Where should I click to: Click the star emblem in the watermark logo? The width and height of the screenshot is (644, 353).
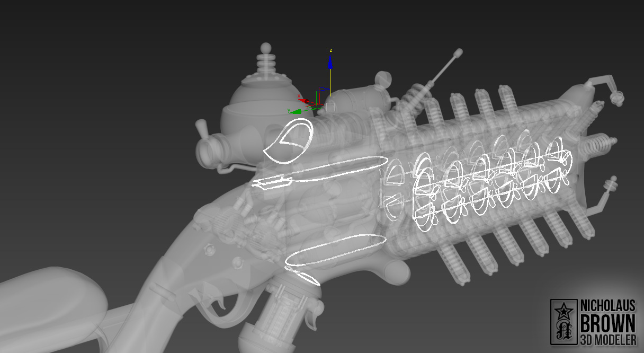click(563, 310)
